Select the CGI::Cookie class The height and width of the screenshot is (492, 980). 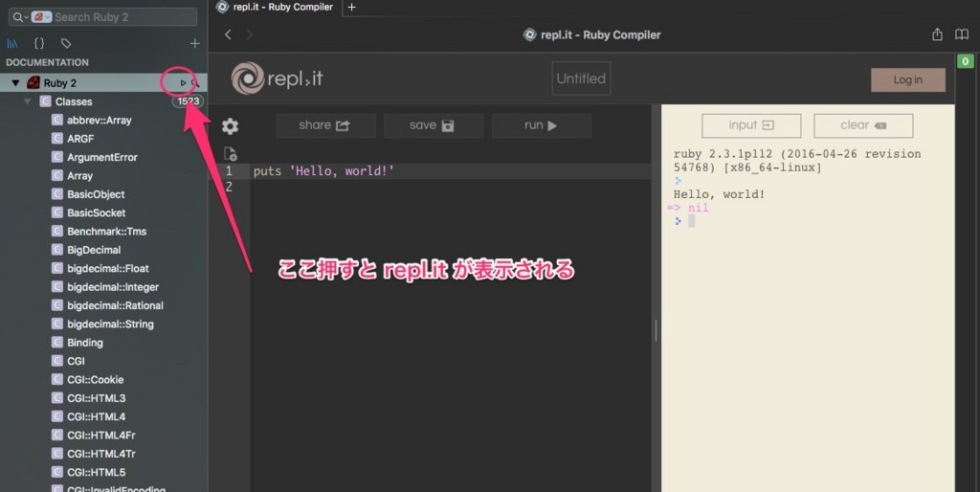(x=95, y=379)
